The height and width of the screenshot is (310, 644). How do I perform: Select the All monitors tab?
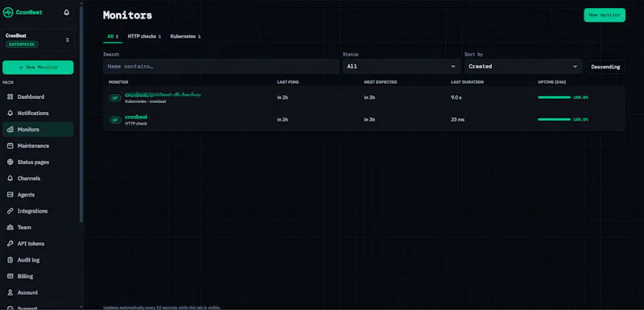(113, 36)
